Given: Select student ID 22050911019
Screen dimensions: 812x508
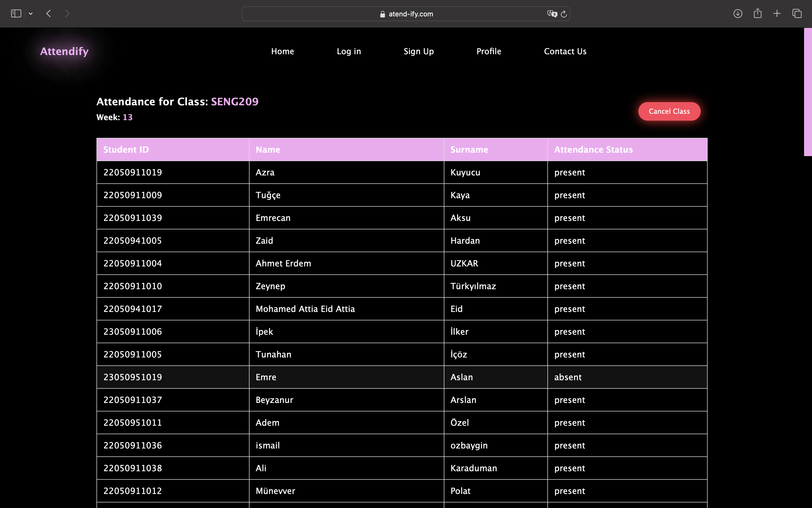Looking at the screenshot, I should [x=132, y=172].
